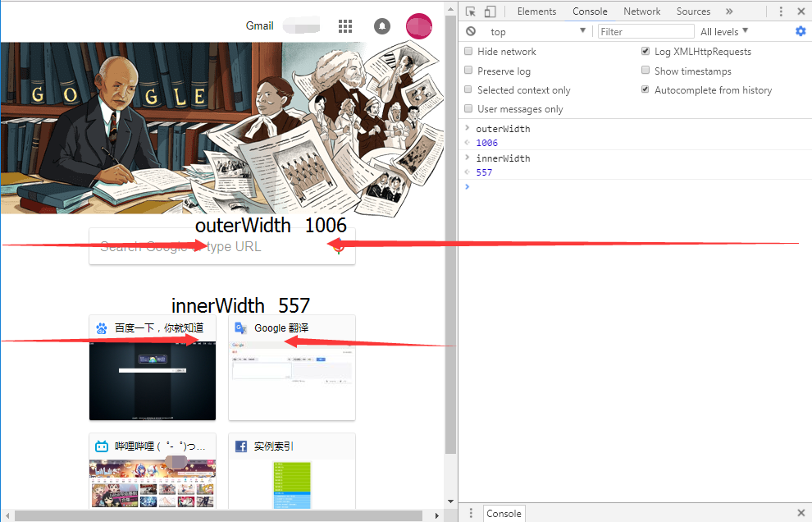Switch to the Console tab
Image resolution: width=812 pixels, height=522 pixels.
(x=590, y=11)
